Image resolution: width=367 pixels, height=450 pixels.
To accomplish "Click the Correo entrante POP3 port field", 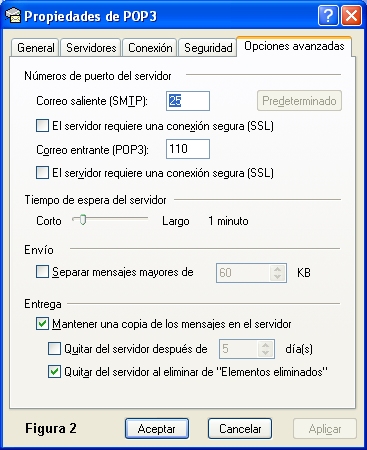I will click(188, 149).
